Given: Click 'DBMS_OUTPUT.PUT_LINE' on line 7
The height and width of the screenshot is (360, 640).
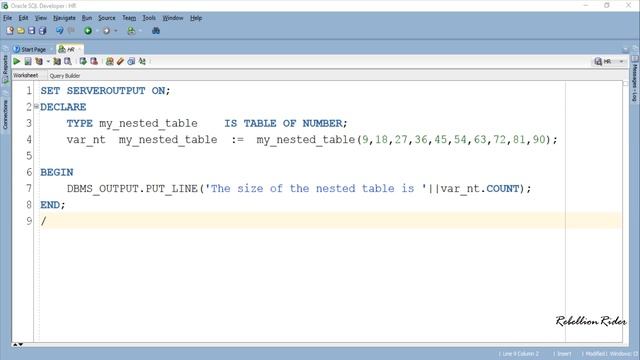Looking at the screenshot, I should 132,189.
